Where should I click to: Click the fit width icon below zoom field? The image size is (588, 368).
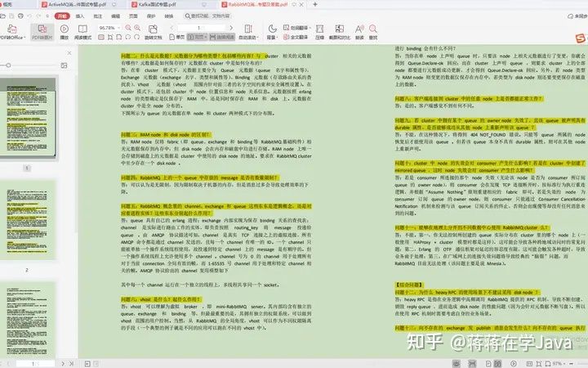tap(119, 37)
